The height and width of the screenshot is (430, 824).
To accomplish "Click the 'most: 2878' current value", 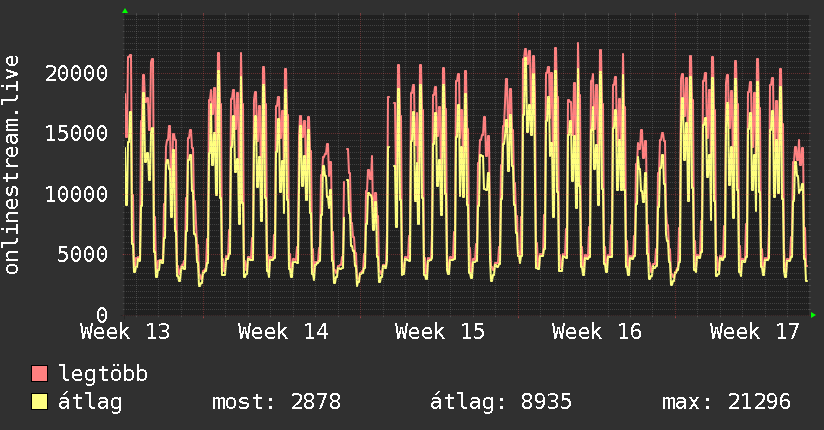I will (x=277, y=402).
